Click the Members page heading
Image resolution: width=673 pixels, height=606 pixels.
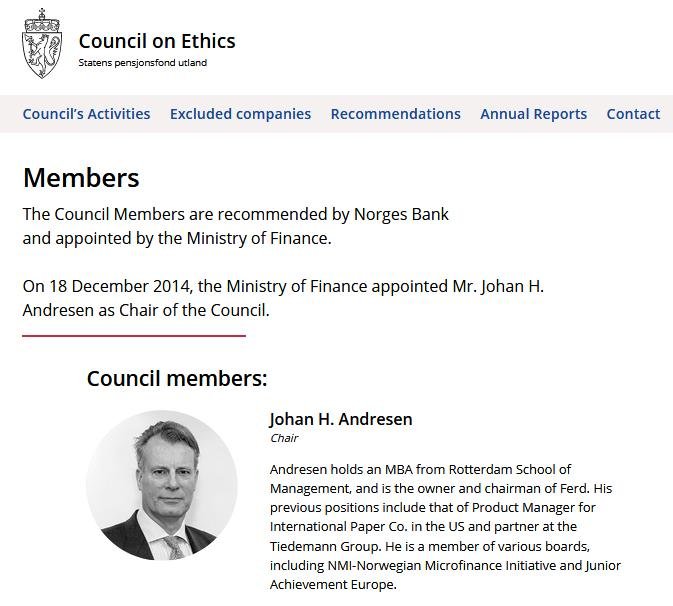[x=81, y=178]
